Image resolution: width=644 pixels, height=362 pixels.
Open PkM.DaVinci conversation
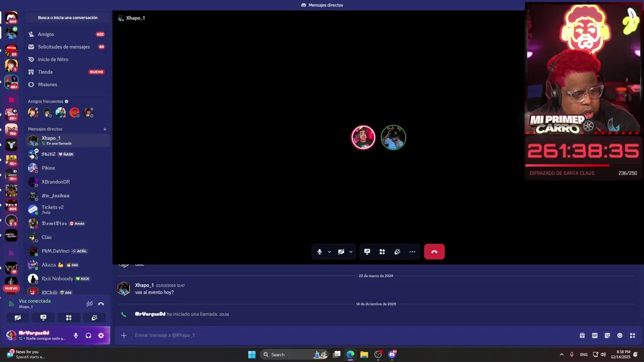pyautogui.click(x=67, y=251)
